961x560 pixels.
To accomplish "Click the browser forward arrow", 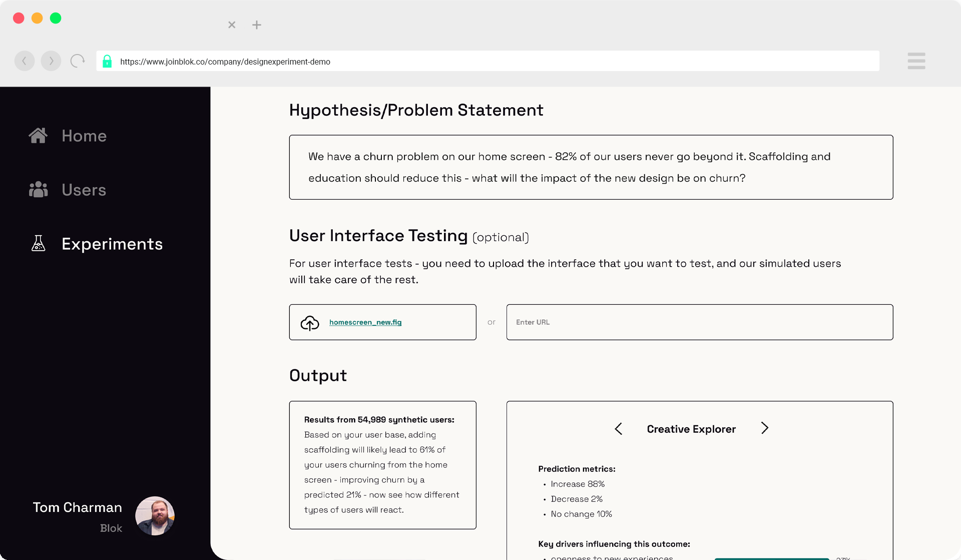I will click(x=51, y=61).
